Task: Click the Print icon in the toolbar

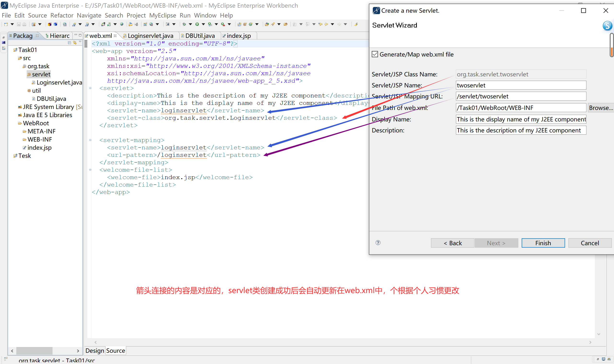Action: click(24, 24)
